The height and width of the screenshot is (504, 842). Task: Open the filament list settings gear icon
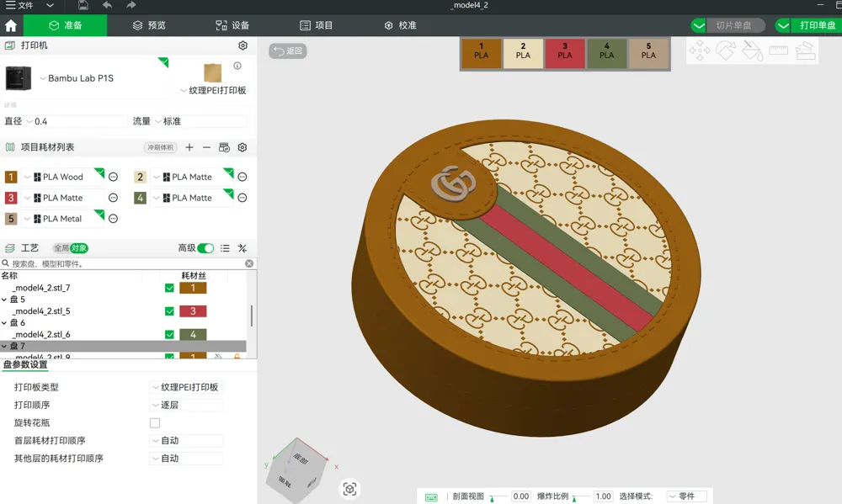tap(242, 147)
